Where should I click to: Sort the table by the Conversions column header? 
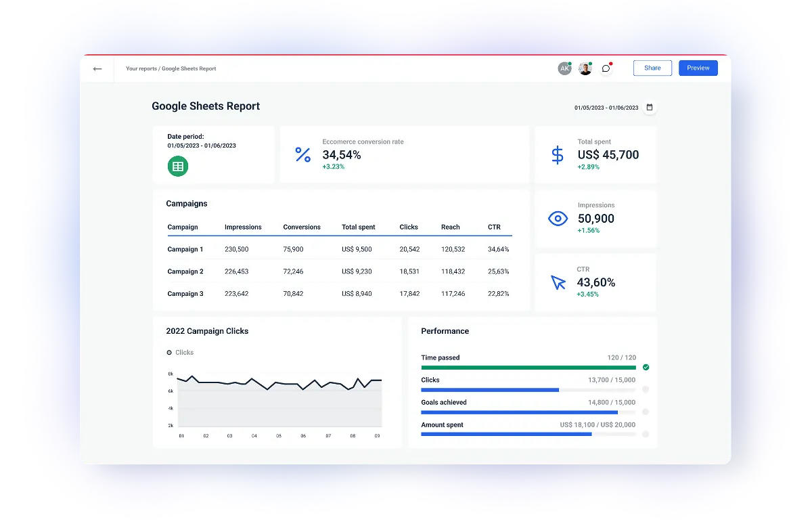[302, 227]
